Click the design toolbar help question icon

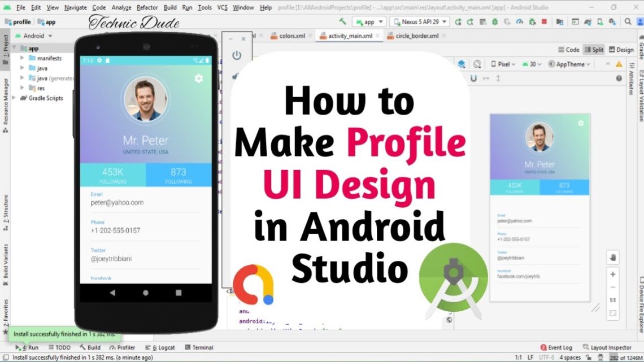tap(619, 78)
